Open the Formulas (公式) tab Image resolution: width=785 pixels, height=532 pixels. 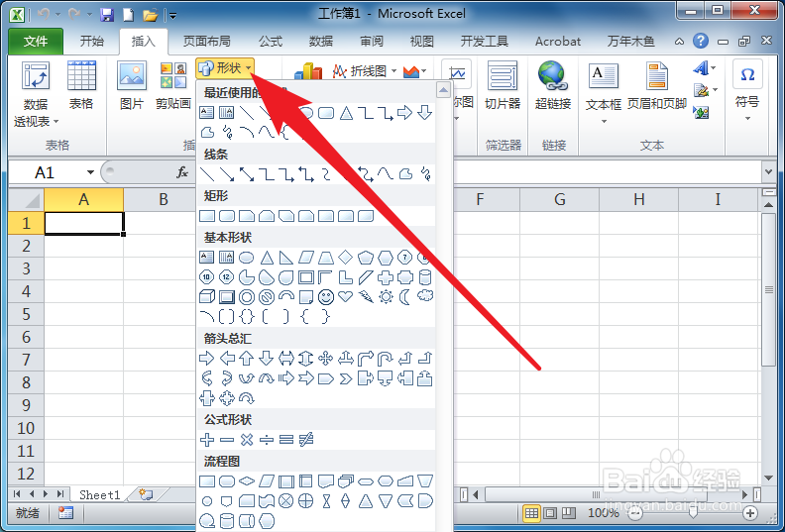pyautogui.click(x=271, y=41)
